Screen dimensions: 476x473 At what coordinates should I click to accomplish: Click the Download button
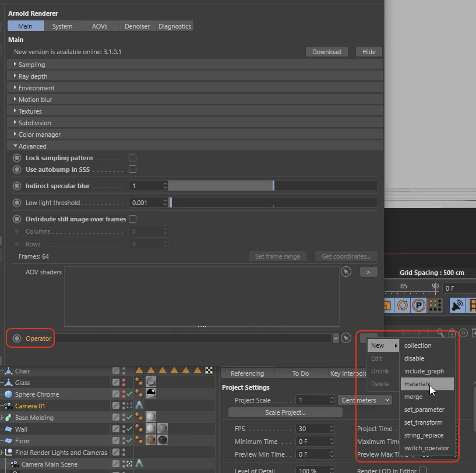pos(327,52)
